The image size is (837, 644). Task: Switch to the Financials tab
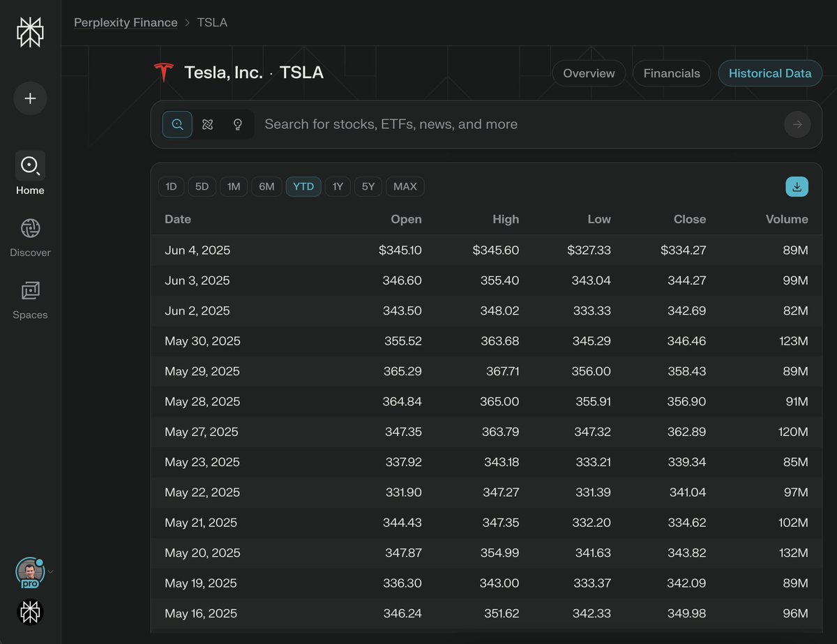coord(672,73)
